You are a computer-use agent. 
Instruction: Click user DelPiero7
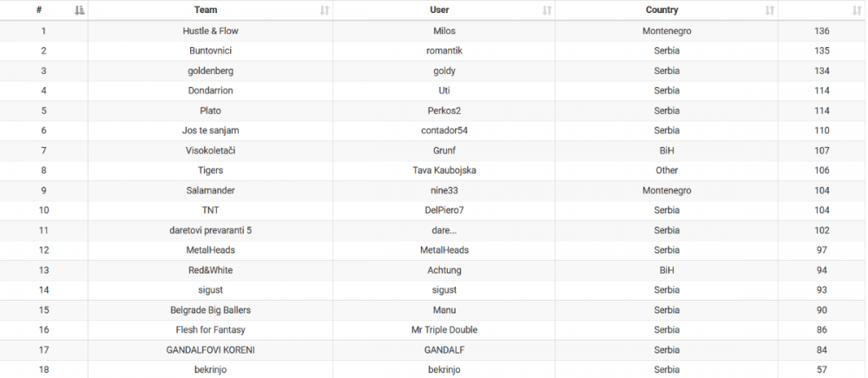point(444,210)
